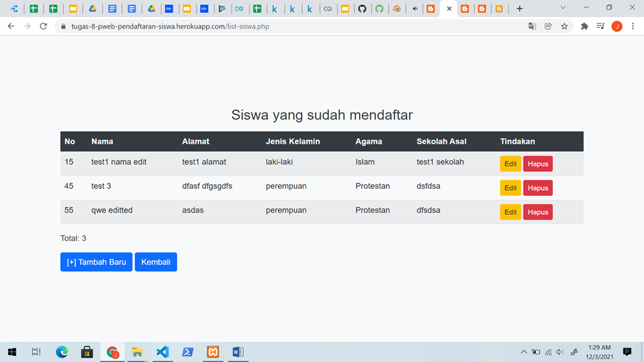
Task: Select the 'dfasf dfgsgdfs' cell
Action: [207, 186]
